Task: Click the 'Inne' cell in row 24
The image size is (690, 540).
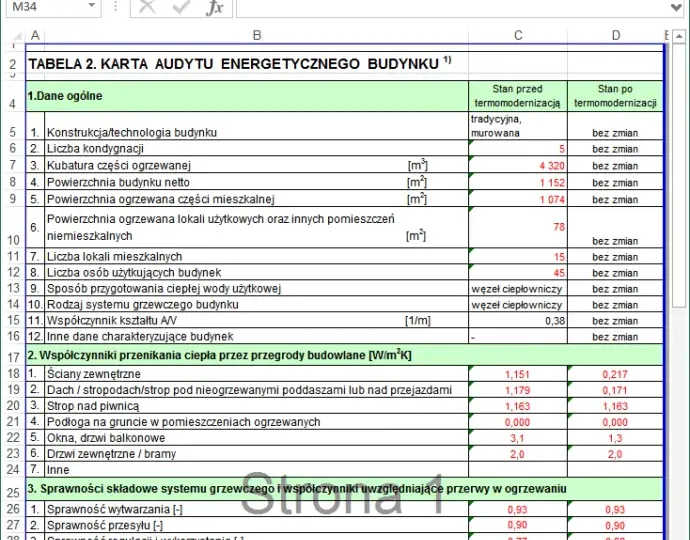Action: point(257,470)
